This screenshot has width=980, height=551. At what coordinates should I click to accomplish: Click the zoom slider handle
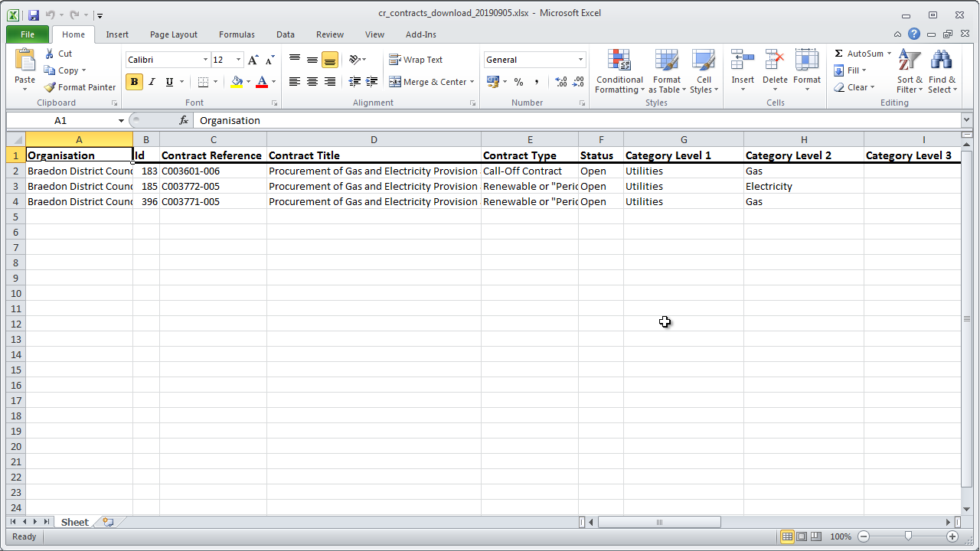coord(908,536)
